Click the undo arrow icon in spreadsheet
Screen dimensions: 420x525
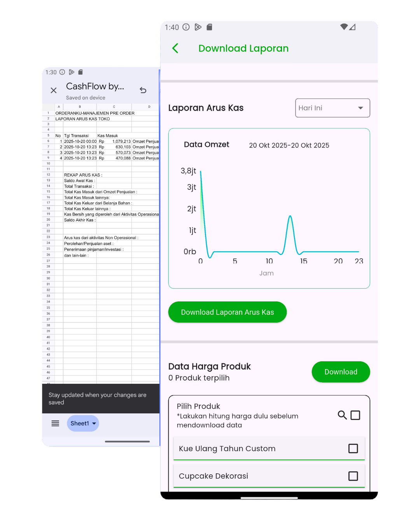coord(143,90)
